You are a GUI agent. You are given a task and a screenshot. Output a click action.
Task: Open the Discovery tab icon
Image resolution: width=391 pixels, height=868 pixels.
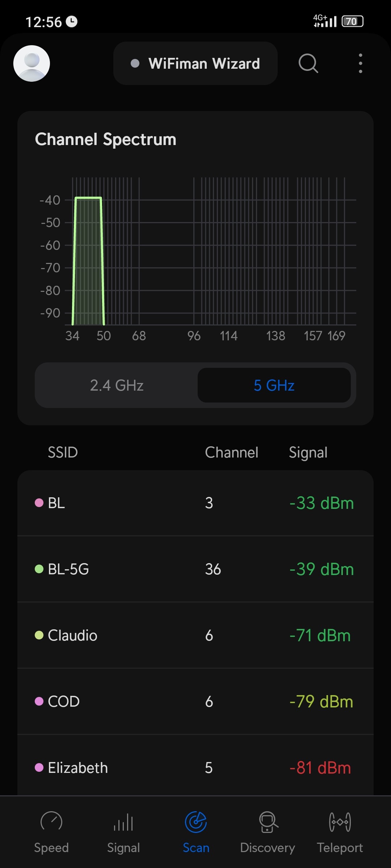(268, 822)
